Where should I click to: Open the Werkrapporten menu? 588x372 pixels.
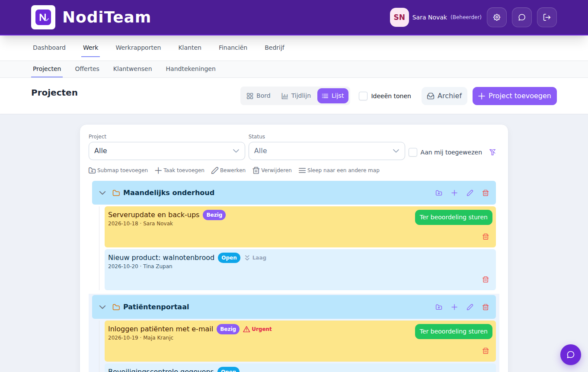click(138, 48)
